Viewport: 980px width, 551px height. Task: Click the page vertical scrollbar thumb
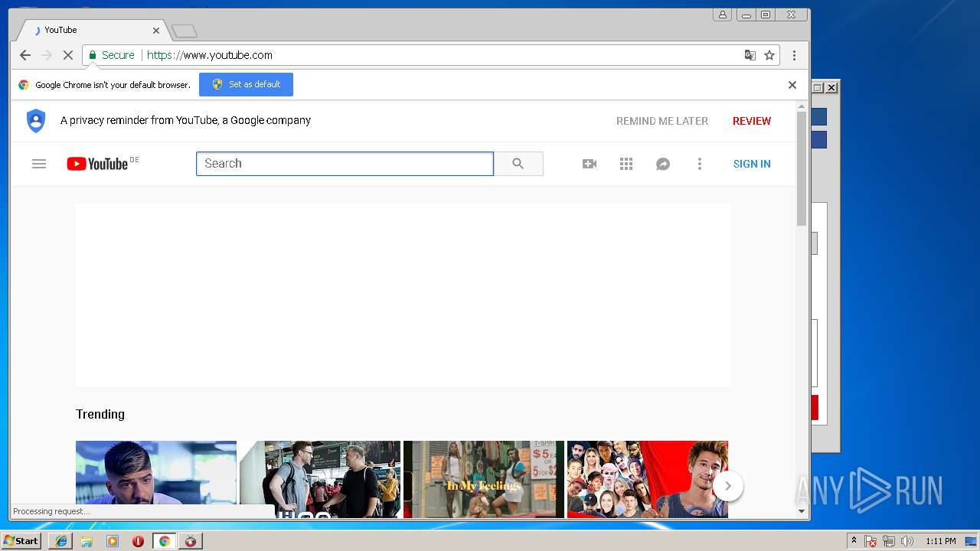tap(802, 168)
